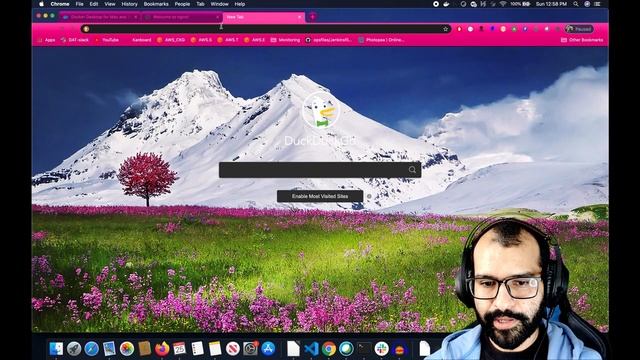The width and height of the screenshot is (640, 360).
Task: Open Preview from the dock
Action: [109, 349]
